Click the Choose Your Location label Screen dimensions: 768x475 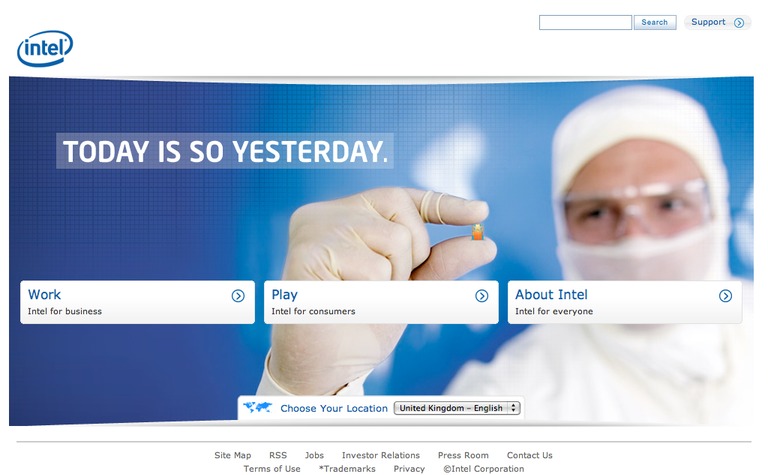point(334,408)
